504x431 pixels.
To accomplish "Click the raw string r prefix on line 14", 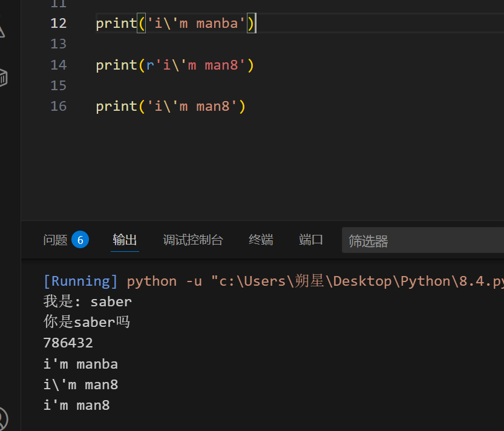I will click(x=150, y=65).
